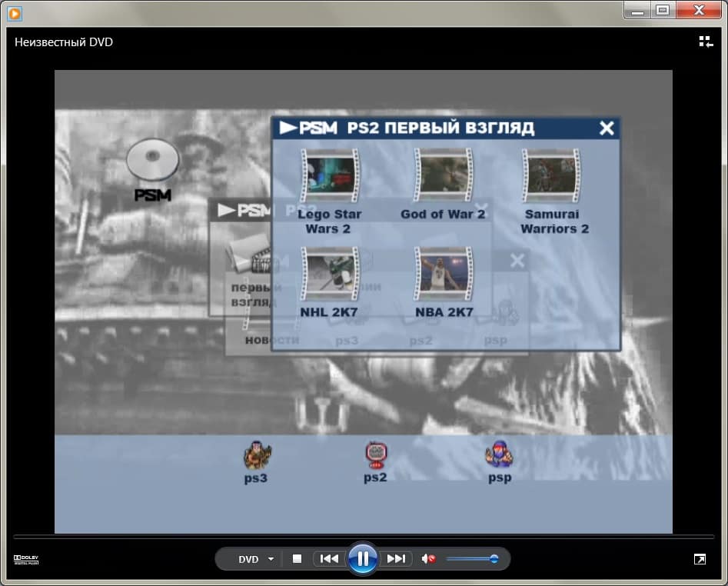Play the NHL 2K7 film clip

coord(330,274)
